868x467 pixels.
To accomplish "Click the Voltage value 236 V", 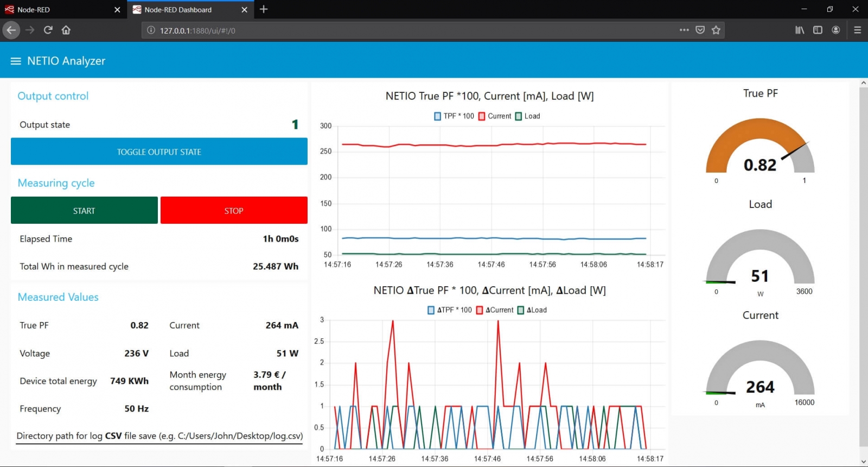I will 137,354.
